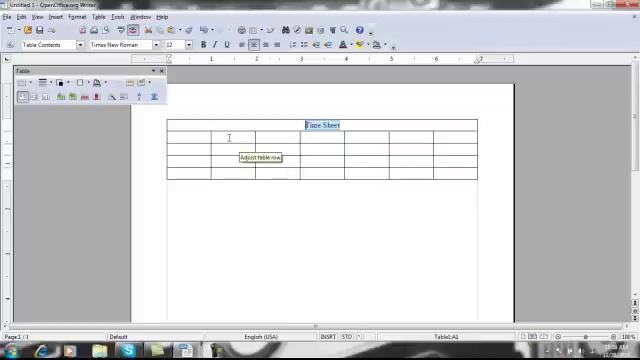
Task: Expand the Borders dropdown in Table toolbar
Action: pyautogui.click(x=88, y=83)
